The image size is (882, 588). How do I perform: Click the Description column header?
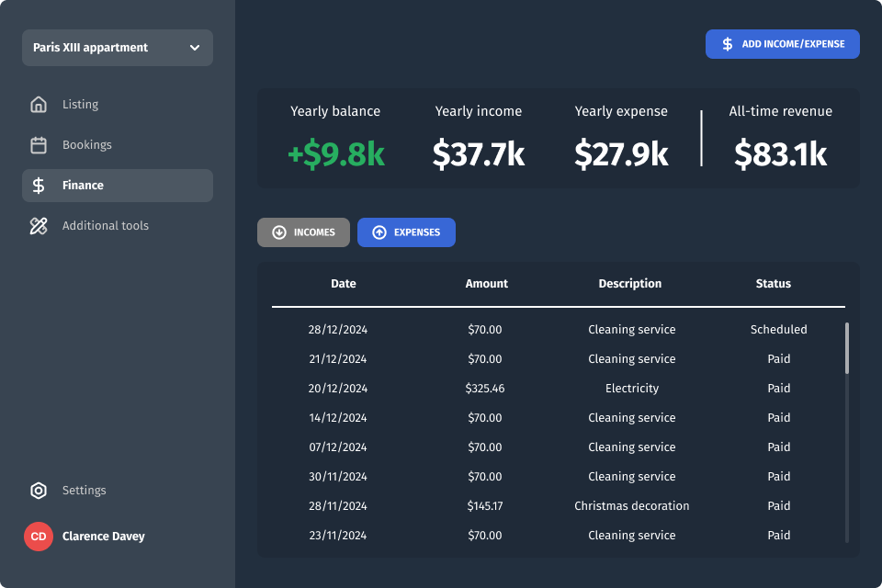coord(630,284)
